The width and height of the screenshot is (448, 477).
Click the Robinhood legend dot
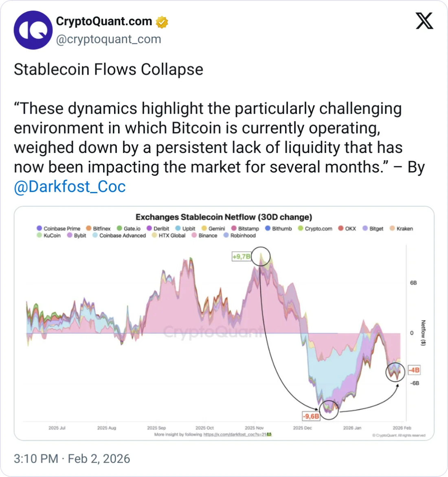[x=226, y=235]
